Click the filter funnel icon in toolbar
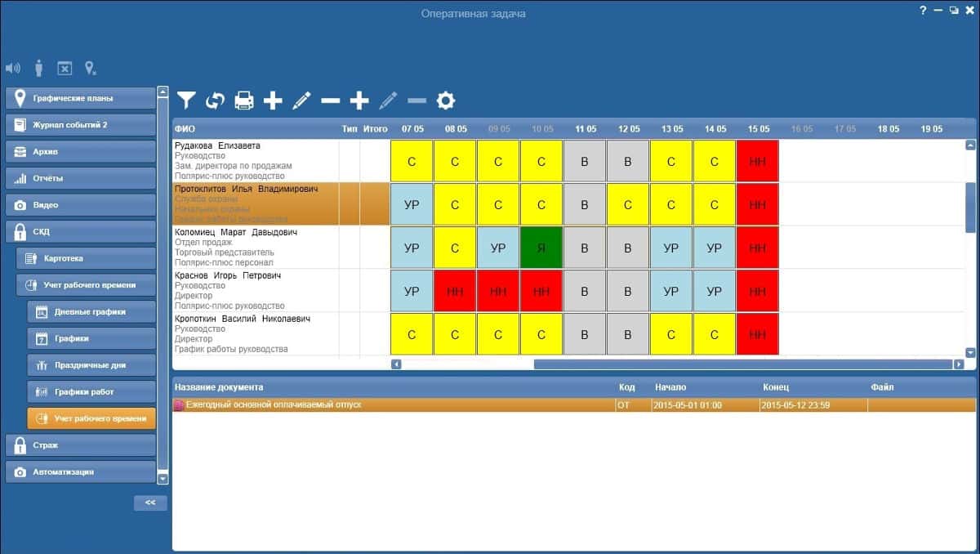The width and height of the screenshot is (980, 554). [187, 101]
